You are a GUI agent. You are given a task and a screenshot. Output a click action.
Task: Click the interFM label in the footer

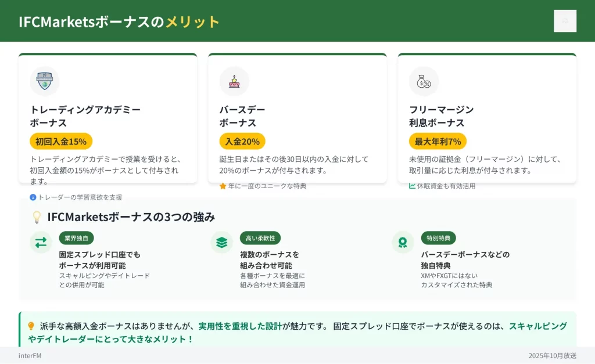click(30, 355)
